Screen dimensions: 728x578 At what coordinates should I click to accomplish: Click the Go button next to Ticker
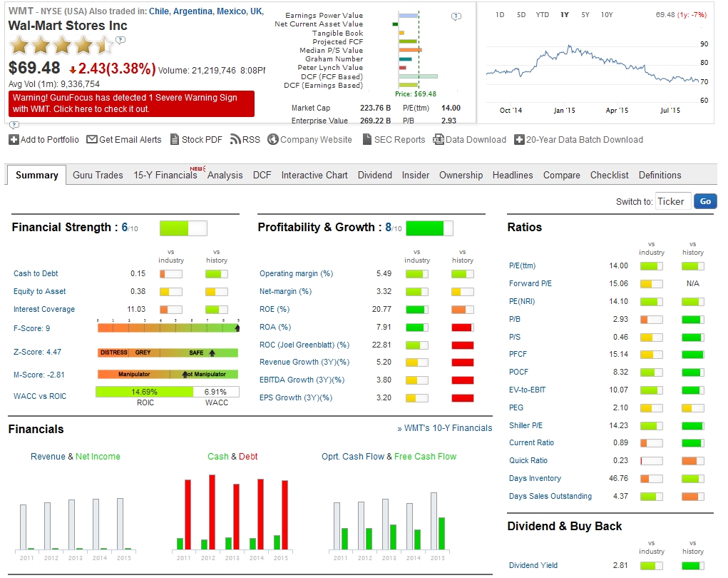pos(705,201)
